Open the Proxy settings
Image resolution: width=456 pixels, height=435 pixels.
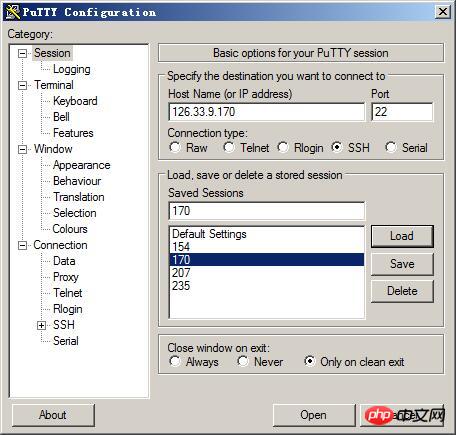click(66, 277)
